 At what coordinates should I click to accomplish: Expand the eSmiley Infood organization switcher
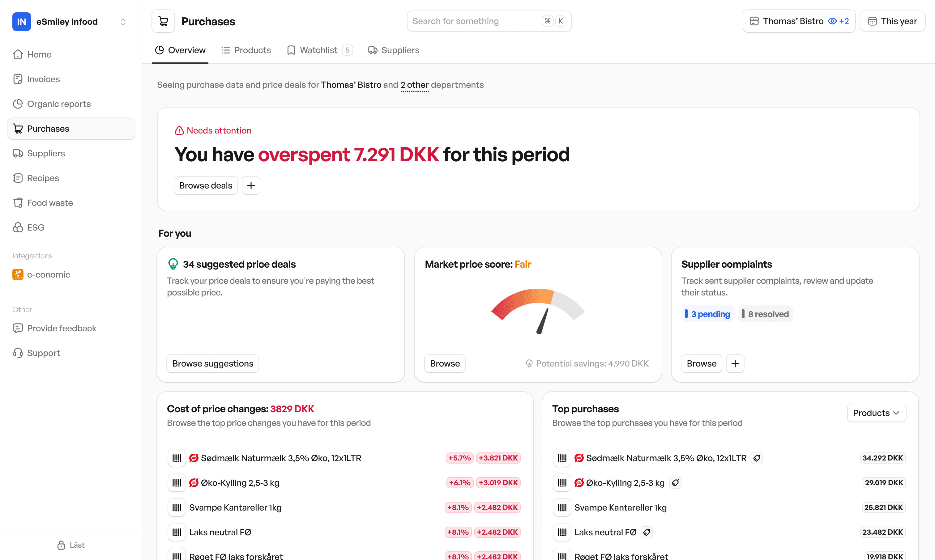(x=123, y=22)
